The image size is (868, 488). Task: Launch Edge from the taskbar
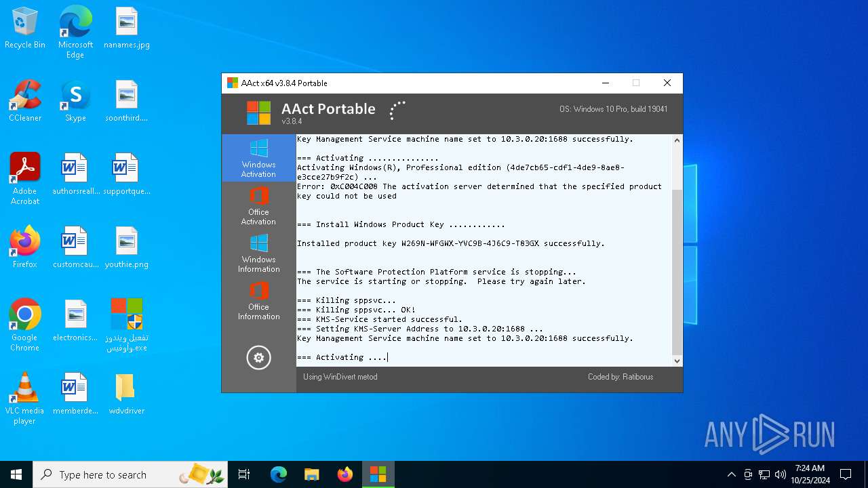tap(279, 474)
